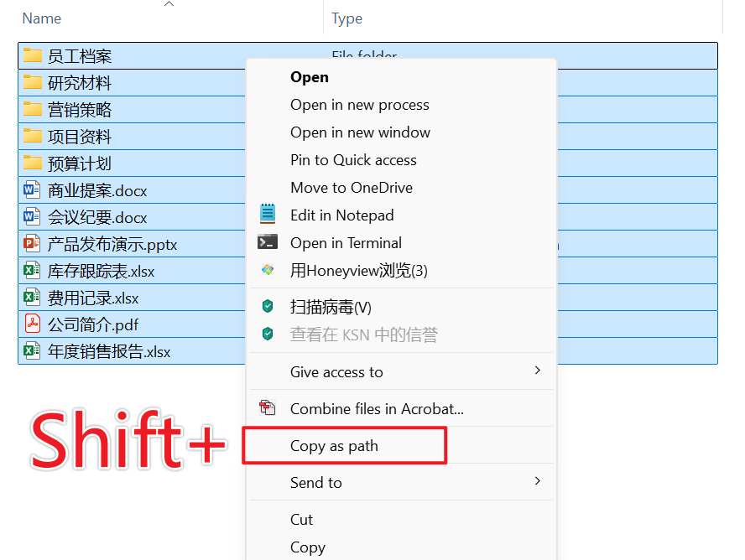The image size is (745, 560).
Task: Select the folder name 员工档案
Action: (x=80, y=56)
